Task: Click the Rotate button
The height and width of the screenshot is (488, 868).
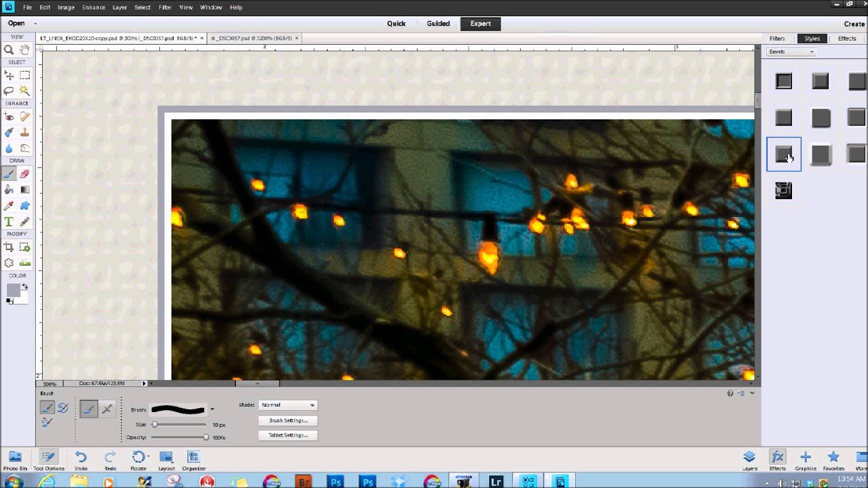Action: click(138, 461)
